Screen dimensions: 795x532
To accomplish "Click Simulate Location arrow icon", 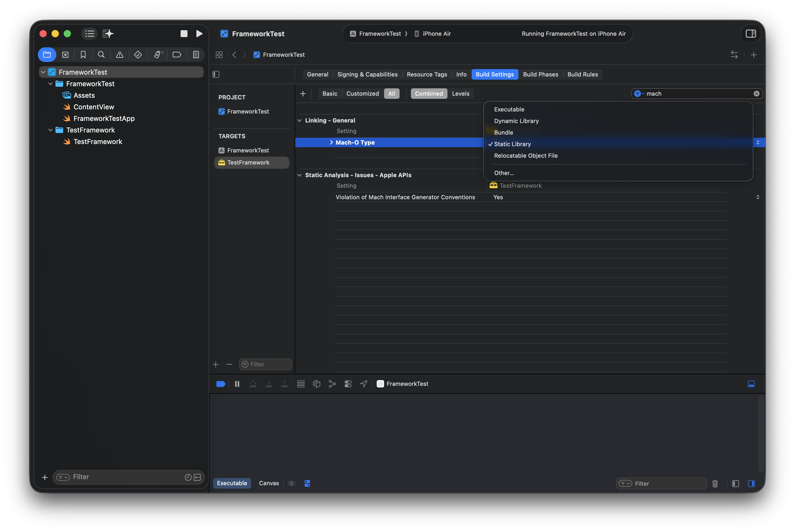I will (364, 384).
